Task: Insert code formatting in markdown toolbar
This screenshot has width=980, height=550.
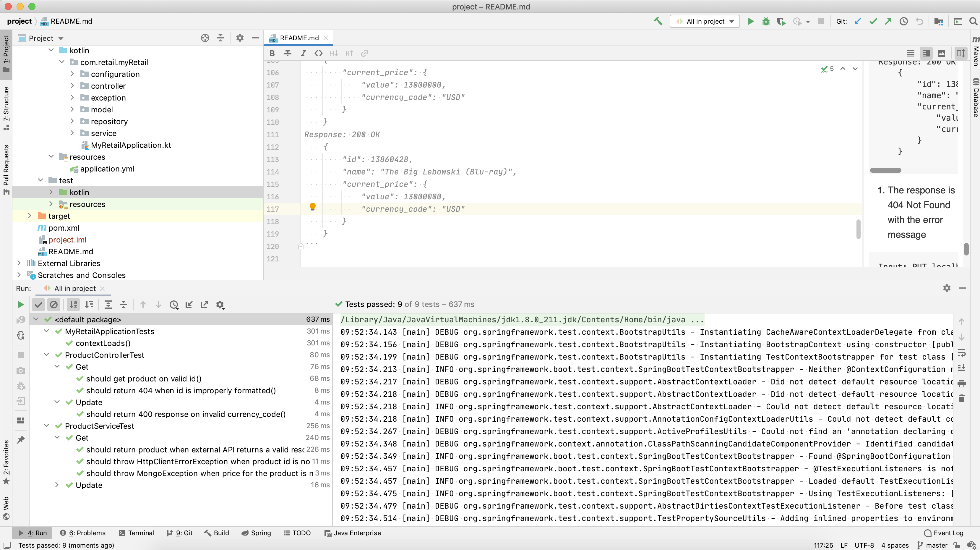Action: click(x=318, y=53)
